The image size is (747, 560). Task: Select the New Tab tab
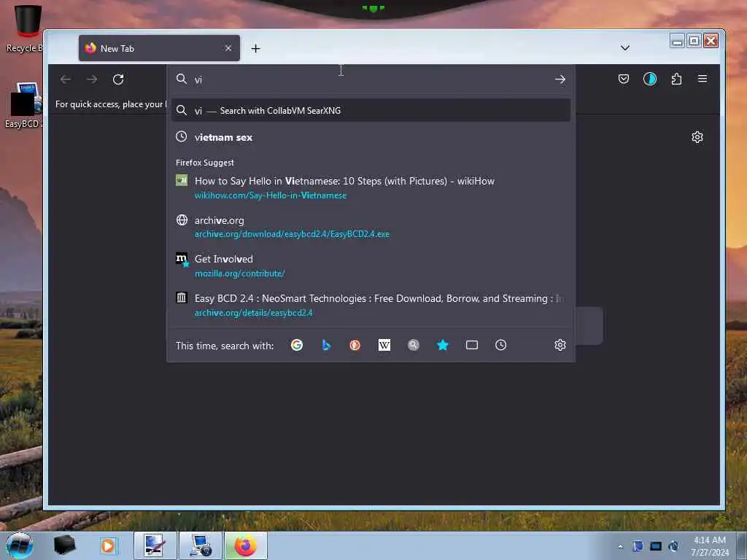(159, 48)
